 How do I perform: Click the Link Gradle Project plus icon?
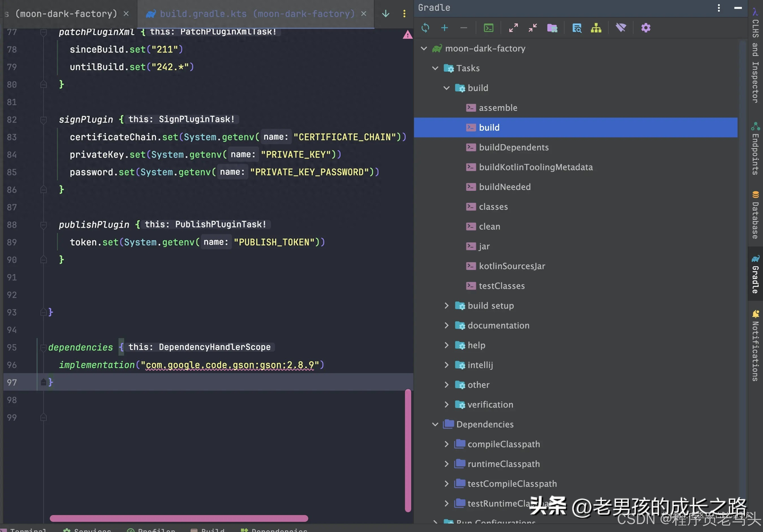tap(444, 28)
